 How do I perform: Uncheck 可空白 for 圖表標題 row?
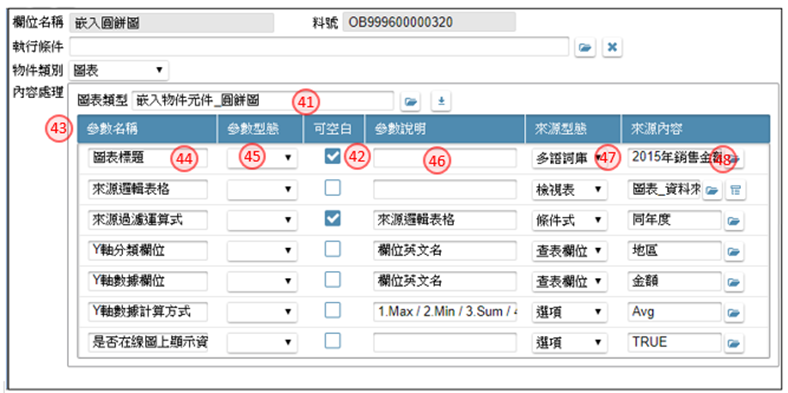[332, 156]
